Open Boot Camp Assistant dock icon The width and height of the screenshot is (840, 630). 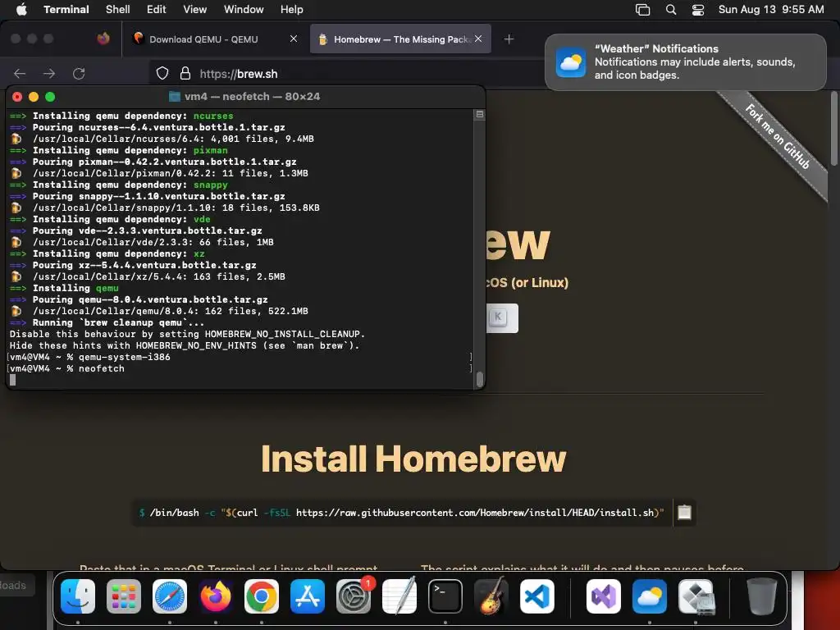(696, 596)
